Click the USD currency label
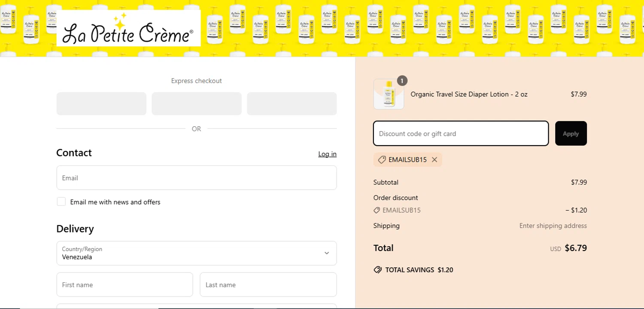Screen dimensions: 644x309 click(556, 249)
